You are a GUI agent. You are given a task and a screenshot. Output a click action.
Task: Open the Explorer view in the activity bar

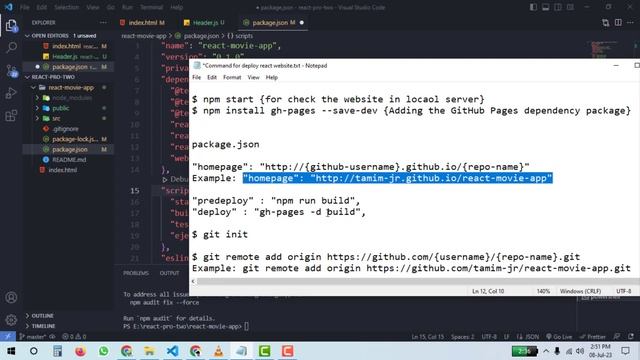coord(11,26)
